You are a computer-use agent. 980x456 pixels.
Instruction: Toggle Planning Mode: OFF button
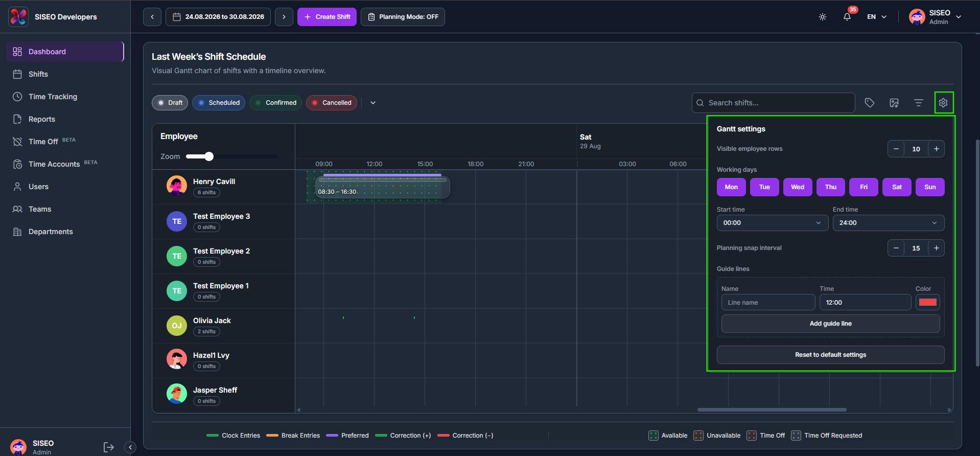(403, 17)
